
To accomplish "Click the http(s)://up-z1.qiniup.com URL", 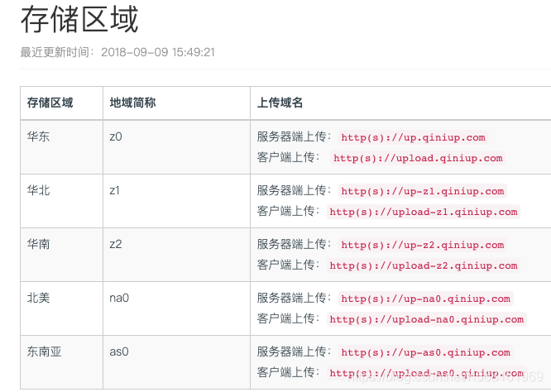I will coord(422,191).
